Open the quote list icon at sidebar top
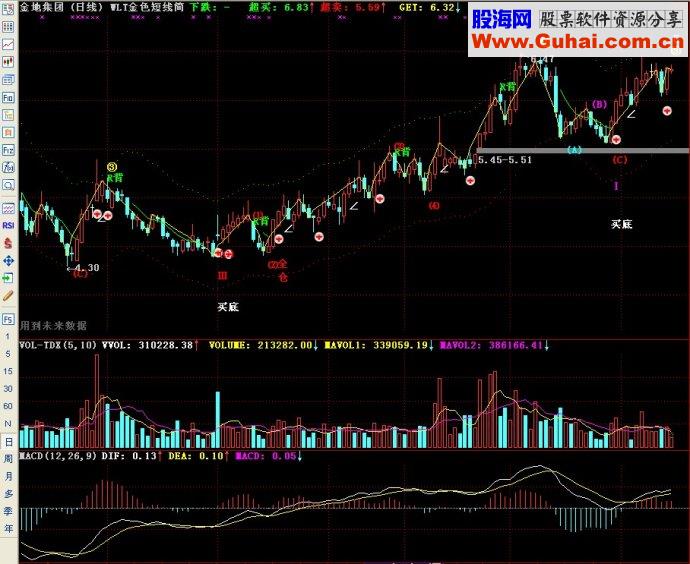Image resolution: width=690 pixels, height=564 pixels. tap(8, 9)
